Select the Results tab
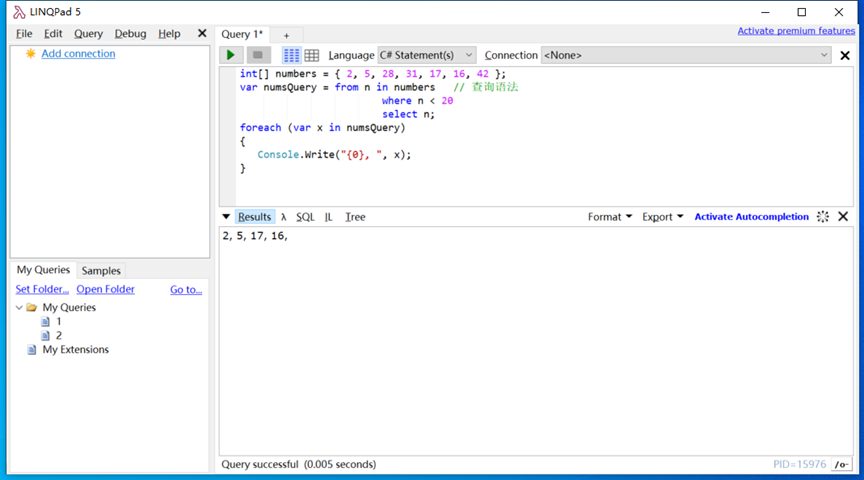The height and width of the screenshot is (480, 864). coord(255,217)
